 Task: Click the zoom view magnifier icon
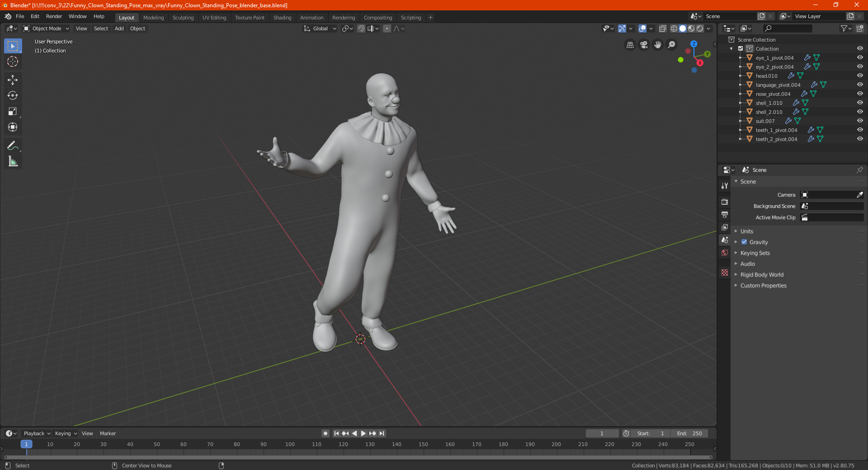pyautogui.click(x=672, y=45)
